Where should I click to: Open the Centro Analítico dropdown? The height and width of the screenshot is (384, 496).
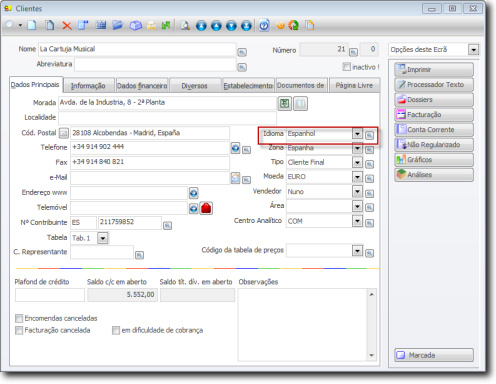coord(357,221)
